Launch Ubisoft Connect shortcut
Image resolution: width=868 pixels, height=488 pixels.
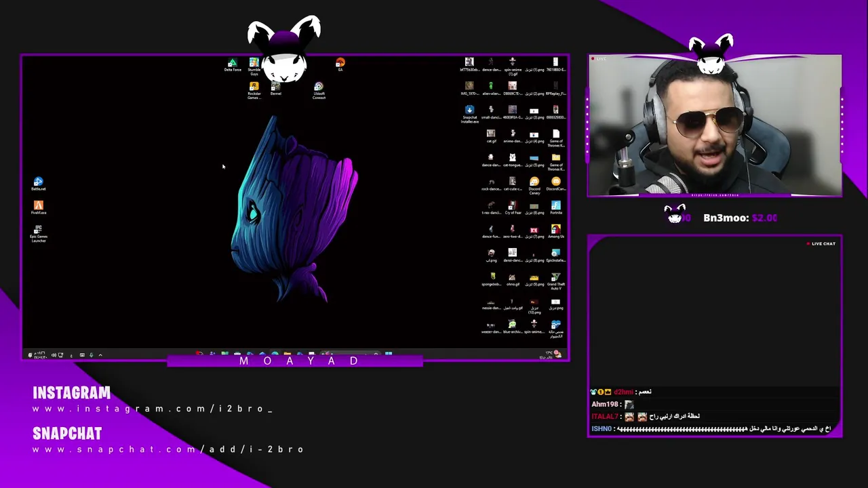[319, 90]
